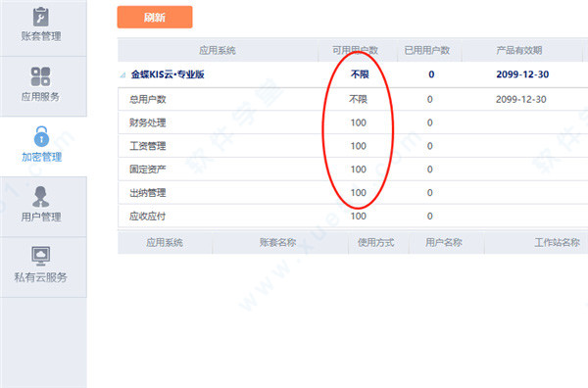Viewport: 588px width, 388px height.
Task: Click the 已用用户数 column header
Action: pyautogui.click(x=427, y=50)
